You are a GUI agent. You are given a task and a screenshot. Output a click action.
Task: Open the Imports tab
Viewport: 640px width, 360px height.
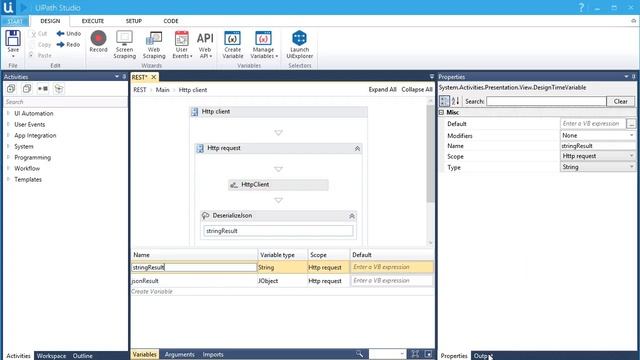pos(213,354)
